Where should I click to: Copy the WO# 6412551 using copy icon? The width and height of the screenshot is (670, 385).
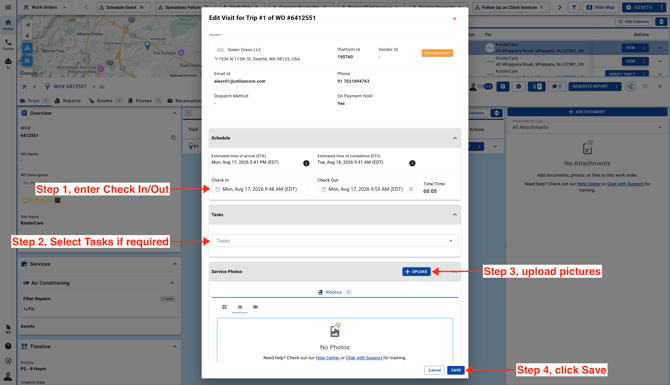(x=173, y=138)
